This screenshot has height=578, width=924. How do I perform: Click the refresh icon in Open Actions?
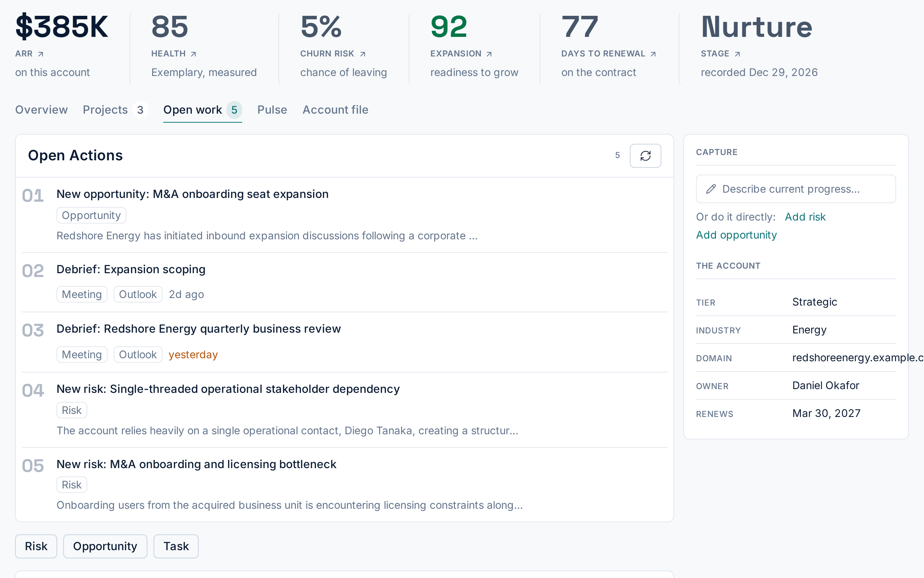(x=645, y=155)
